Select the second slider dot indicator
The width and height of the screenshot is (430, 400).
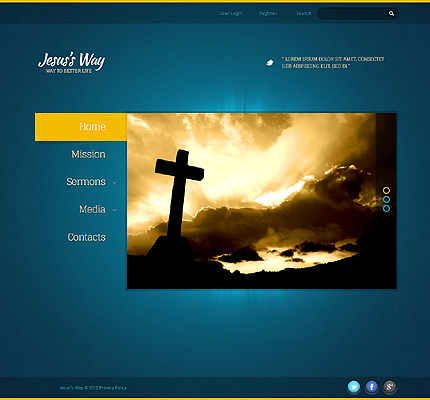pyautogui.click(x=386, y=199)
